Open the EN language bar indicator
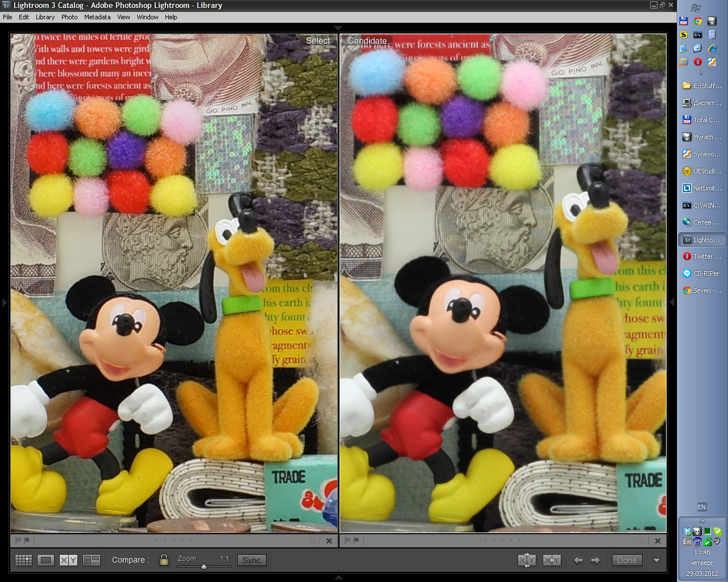The image size is (728, 582). [x=702, y=507]
